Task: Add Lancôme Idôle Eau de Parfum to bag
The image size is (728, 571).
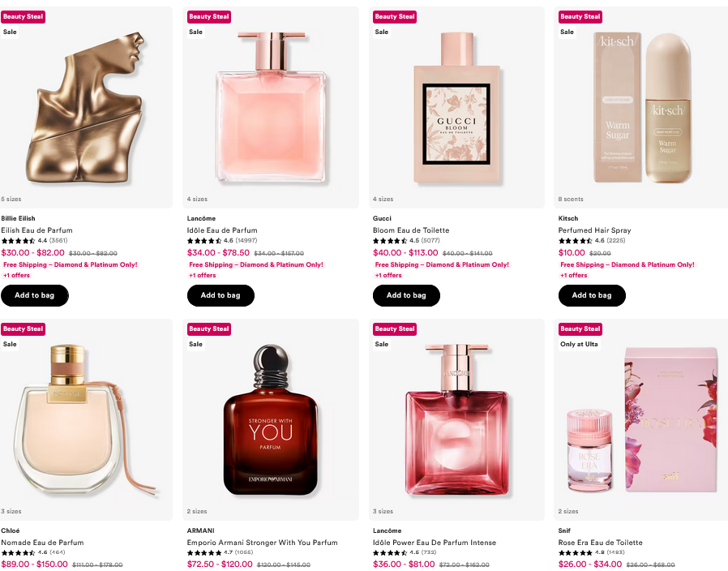Action: tap(221, 295)
